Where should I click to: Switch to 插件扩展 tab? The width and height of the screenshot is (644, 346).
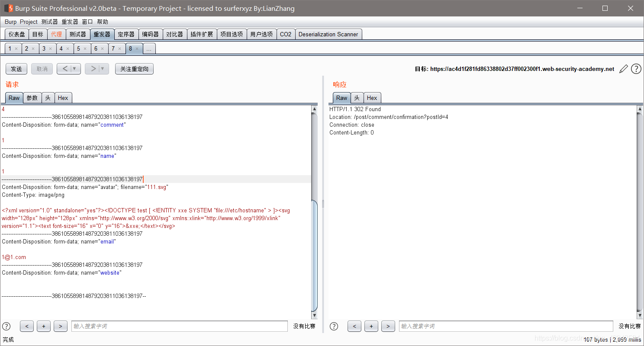(202, 34)
